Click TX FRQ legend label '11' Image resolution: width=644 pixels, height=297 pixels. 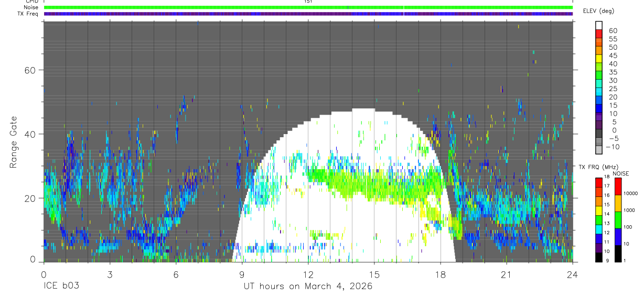pos(607,242)
